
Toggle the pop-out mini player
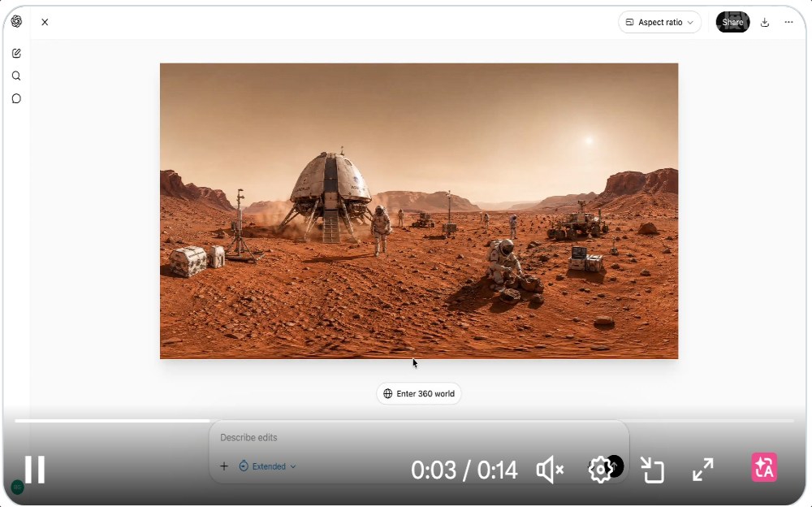pyautogui.click(x=652, y=470)
